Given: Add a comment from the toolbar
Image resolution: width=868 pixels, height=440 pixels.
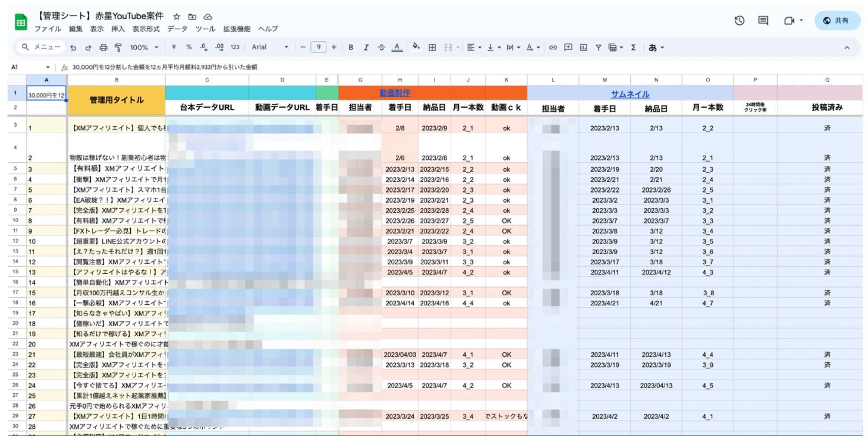Looking at the screenshot, I should coord(568,48).
